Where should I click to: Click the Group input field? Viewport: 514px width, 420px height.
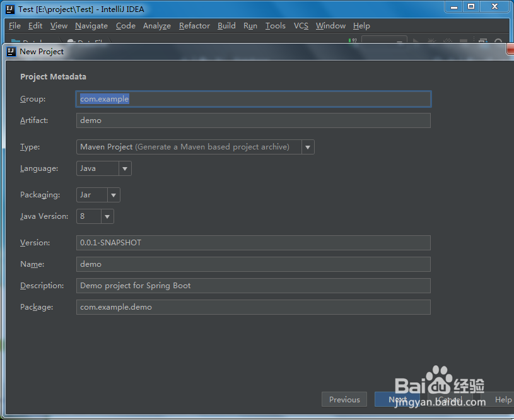point(254,99)
